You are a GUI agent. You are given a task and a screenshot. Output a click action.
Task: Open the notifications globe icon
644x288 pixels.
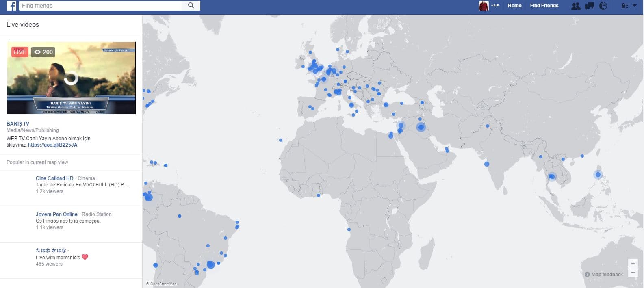click(603, 6)
